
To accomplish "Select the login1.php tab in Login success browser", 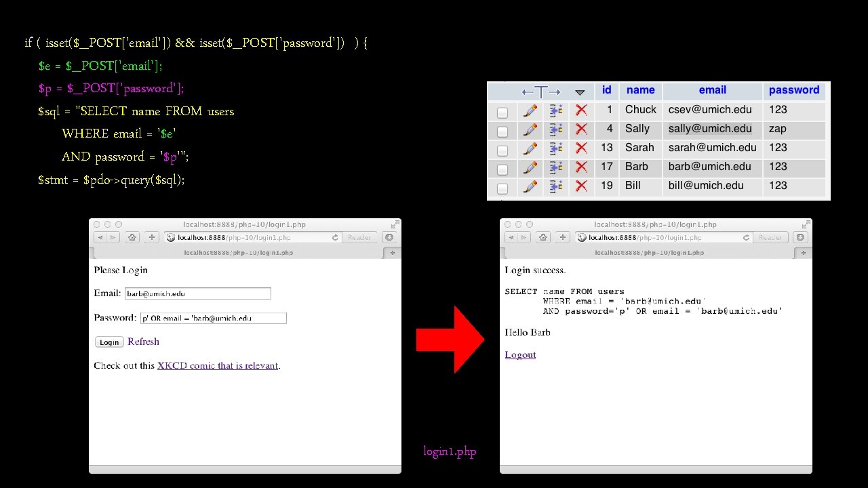I will tap(650, 253).
